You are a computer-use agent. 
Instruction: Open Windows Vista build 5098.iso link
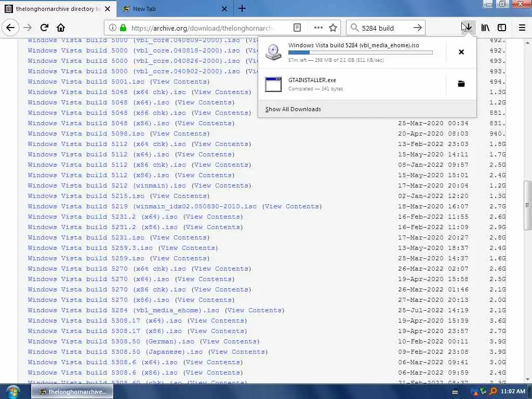pyautogui.click(x=86, y=134)
